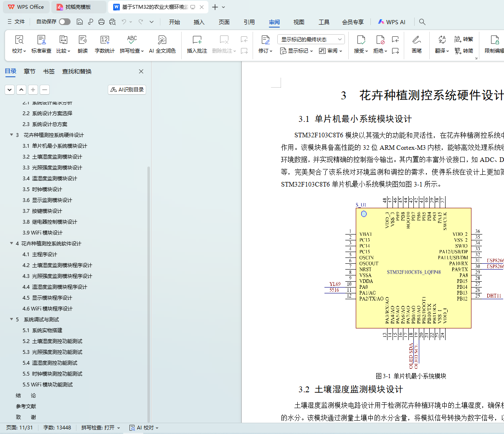Image resolution: width=504 pixels, height=434 pixels.
Task: Click the search magnifier icon
Action: pos(422,22)
